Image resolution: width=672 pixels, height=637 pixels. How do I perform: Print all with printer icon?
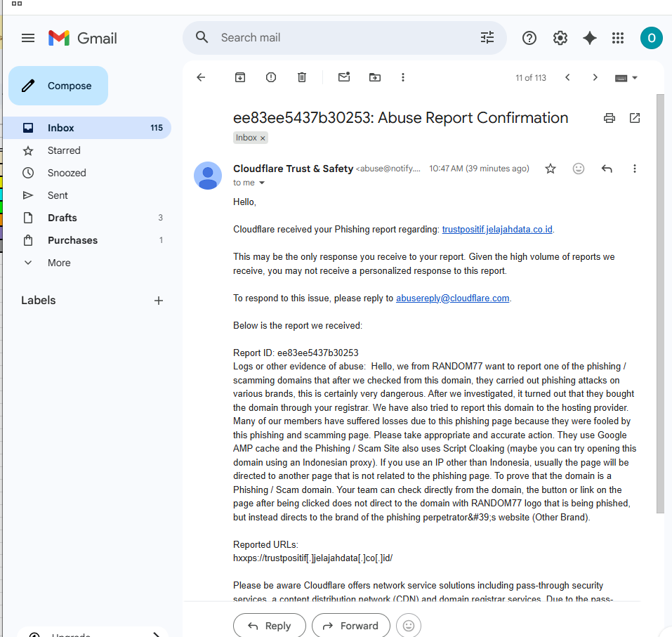point(610,118)
